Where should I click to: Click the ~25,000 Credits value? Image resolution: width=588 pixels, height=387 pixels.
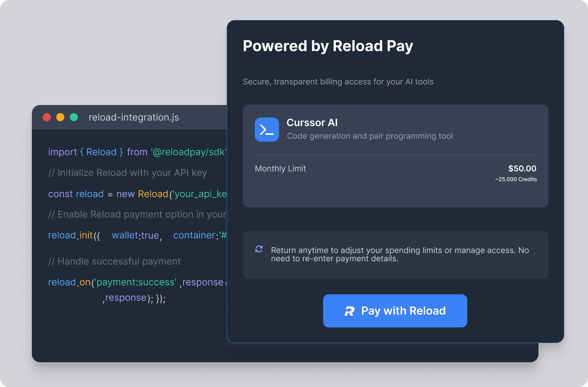516,179
